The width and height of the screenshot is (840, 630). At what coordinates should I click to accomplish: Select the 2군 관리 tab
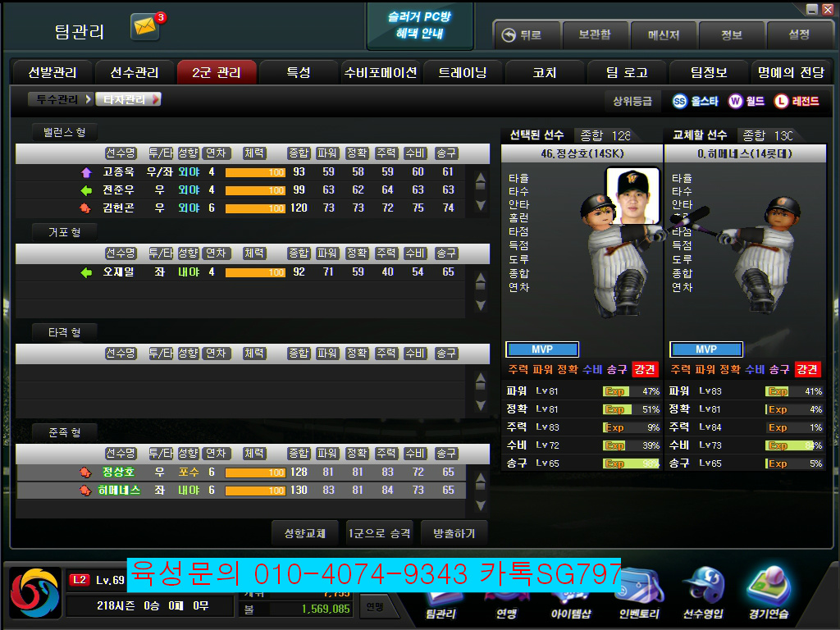coord(217,72)
